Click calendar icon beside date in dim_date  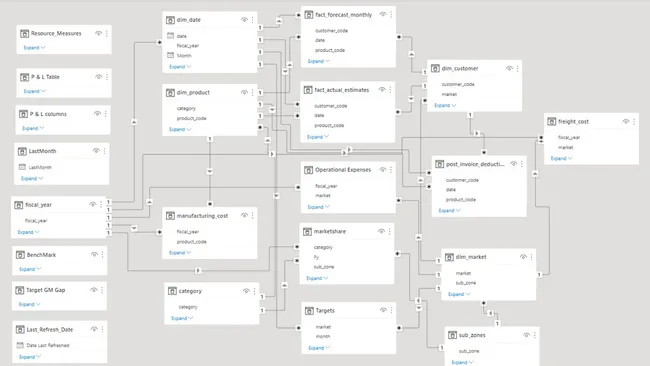[170, 36]
